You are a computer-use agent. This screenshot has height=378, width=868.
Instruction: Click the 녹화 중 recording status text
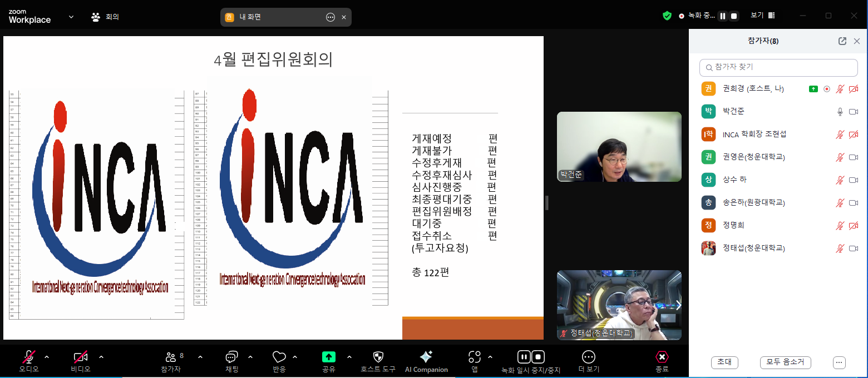701,16
